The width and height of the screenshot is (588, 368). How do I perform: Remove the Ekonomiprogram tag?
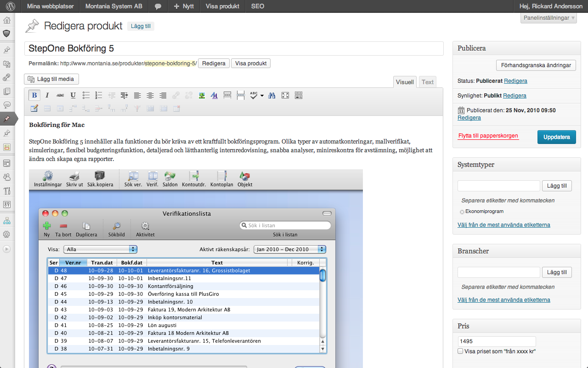tap(462, 212)
